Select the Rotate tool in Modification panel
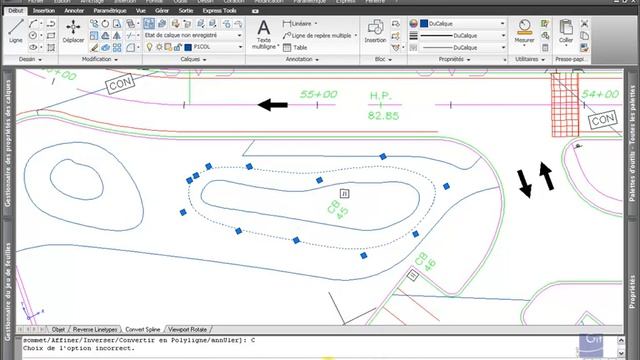The height and width of the screenshot is (360, 640). pos(105,24)
